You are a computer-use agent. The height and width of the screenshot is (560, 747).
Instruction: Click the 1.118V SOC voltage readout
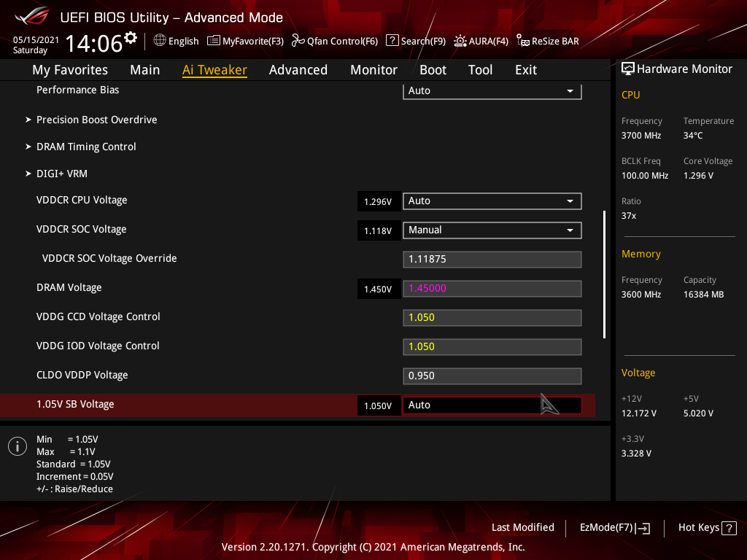(379, 231)
